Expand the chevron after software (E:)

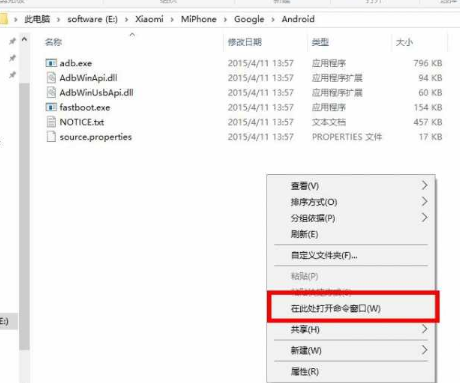pos(126,20)
